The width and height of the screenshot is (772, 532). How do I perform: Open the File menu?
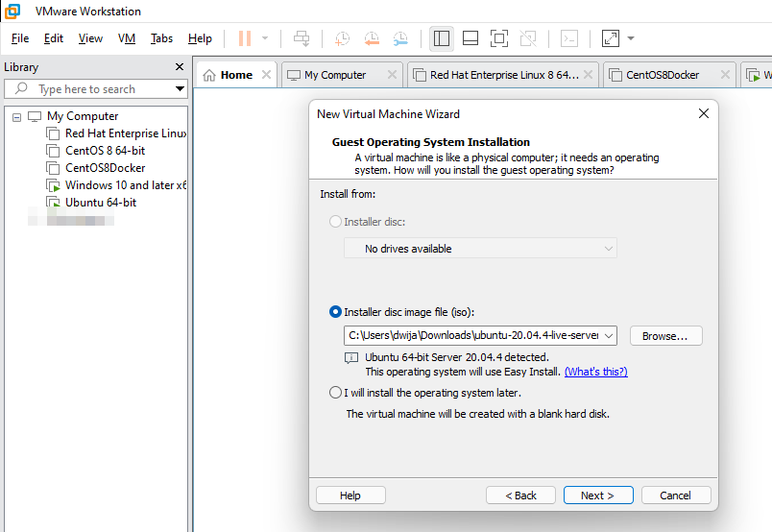(20, 38)
